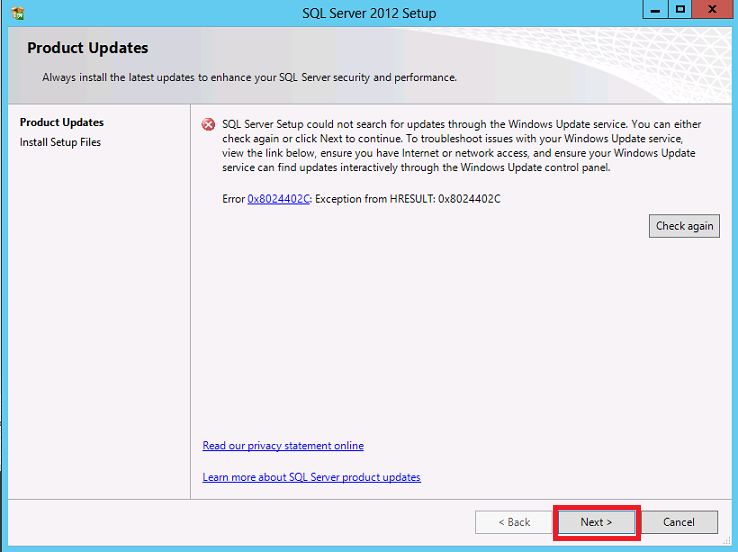The height and width of the screenshot is (552, 738).
Task: Open the 0x8024402C error code link
Action: 279,199
